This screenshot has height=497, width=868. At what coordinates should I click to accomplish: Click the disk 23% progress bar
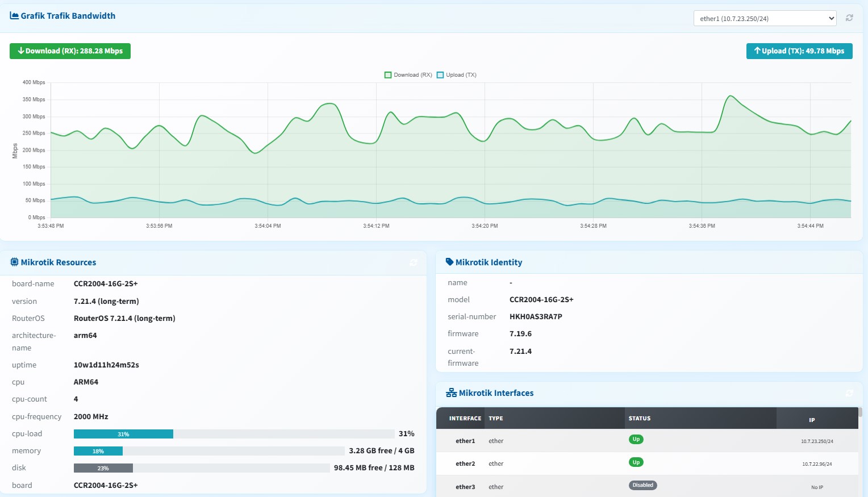202,468
